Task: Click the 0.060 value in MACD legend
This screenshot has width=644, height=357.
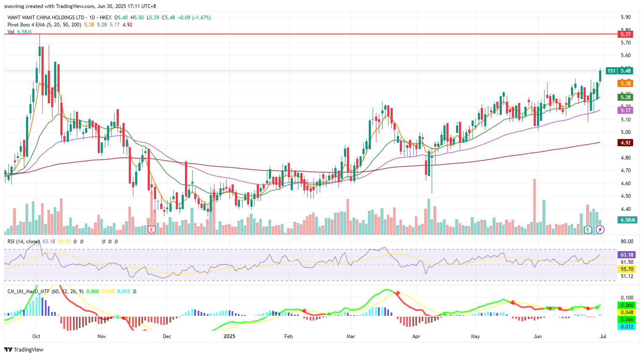Action: pyautogui.click(x=93, y=291)
